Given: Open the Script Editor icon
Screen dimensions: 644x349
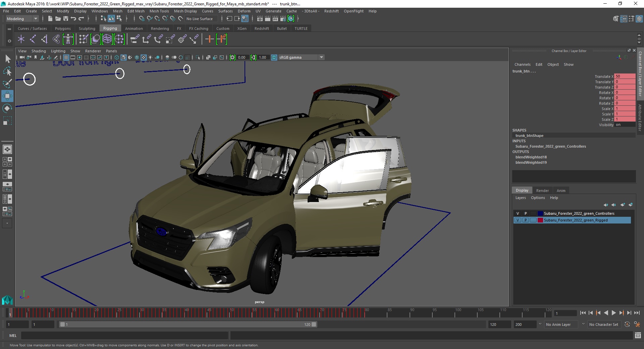Looking at the screenshot, I should click(638, 335).
